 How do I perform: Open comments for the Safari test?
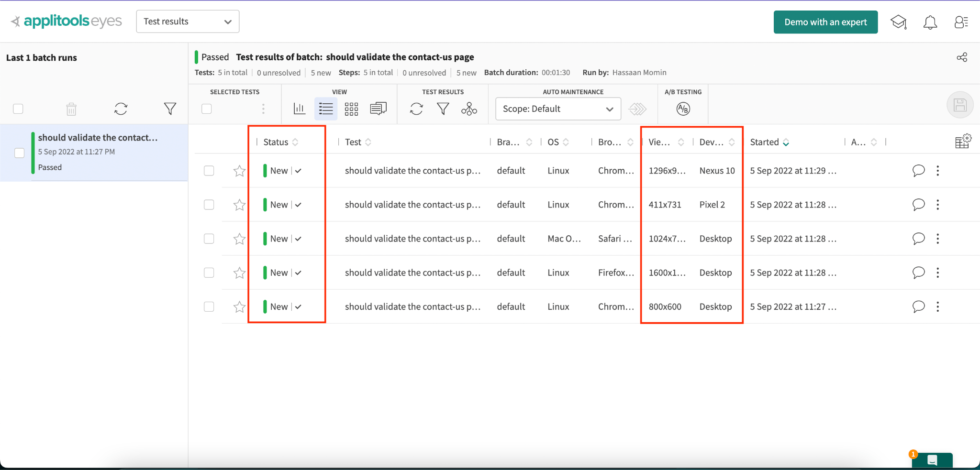click(x=918, y=239)
